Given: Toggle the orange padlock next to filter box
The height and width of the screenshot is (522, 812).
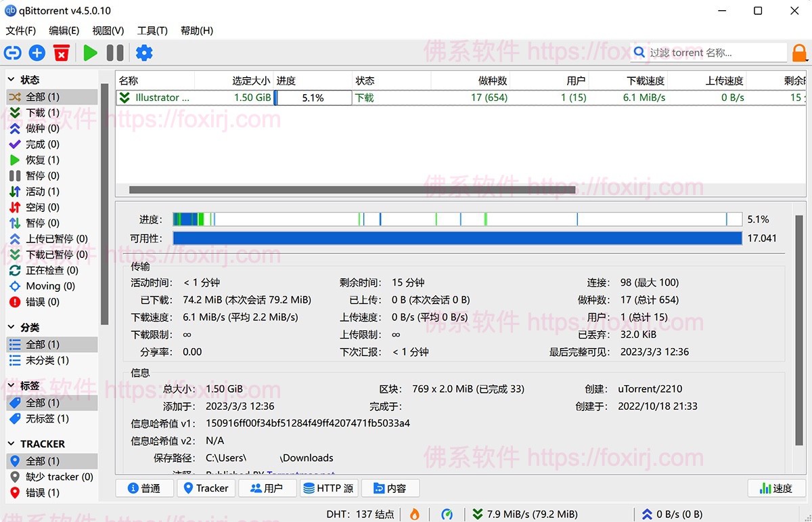Looking at the screenshot, I should [800, 52].
